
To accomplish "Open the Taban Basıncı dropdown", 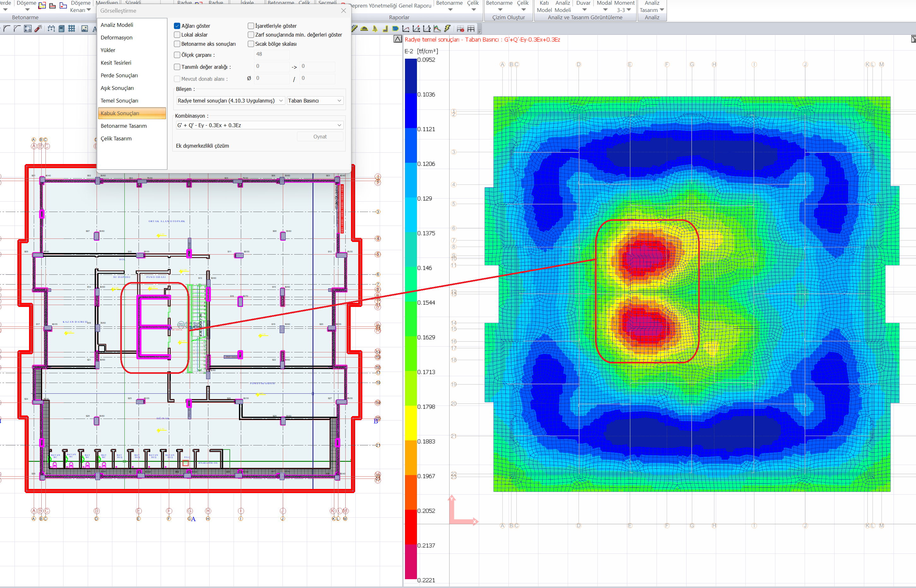I will tap(315, 100).
